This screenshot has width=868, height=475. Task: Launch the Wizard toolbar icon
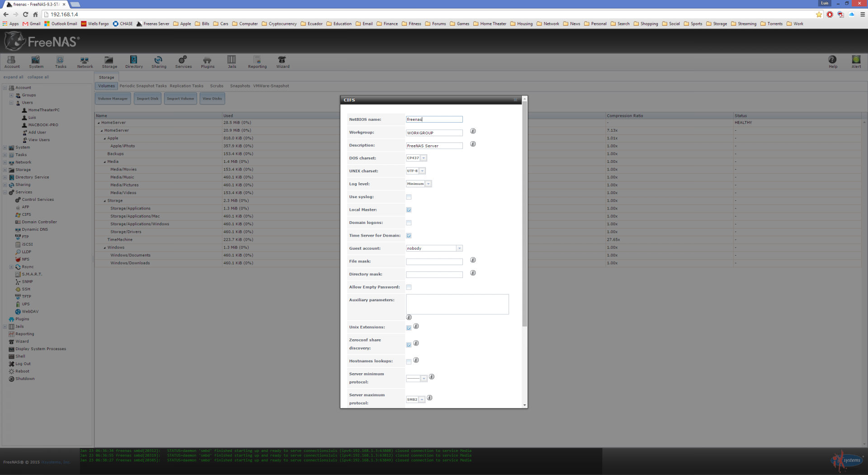[283, 62]
